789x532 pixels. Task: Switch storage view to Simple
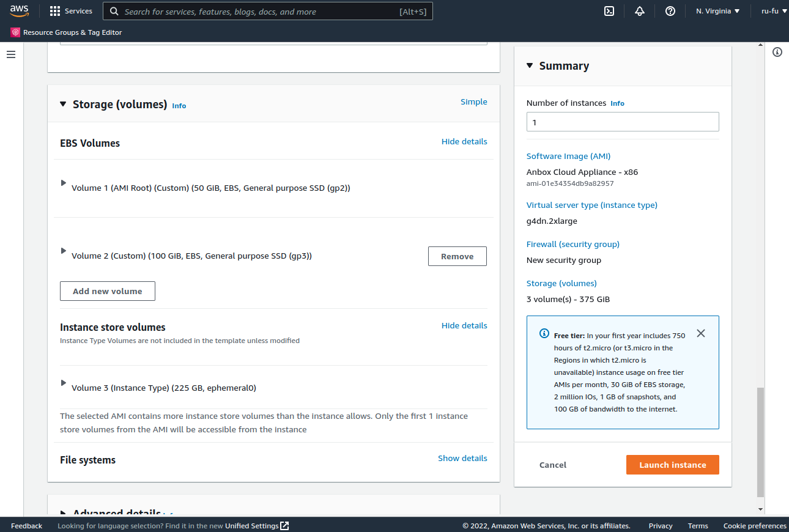coord(474,102)
